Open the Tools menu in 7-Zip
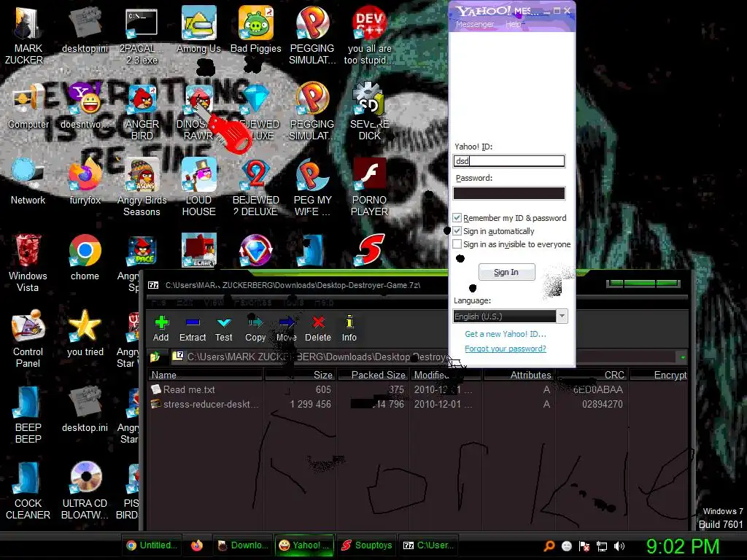 pos(293,302)
